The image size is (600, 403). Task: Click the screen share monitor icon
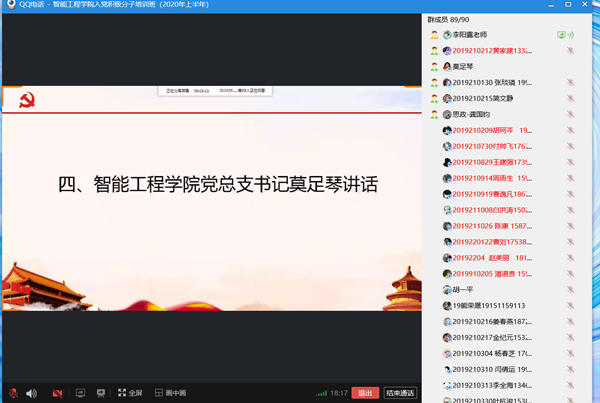(x=80, y=393)
